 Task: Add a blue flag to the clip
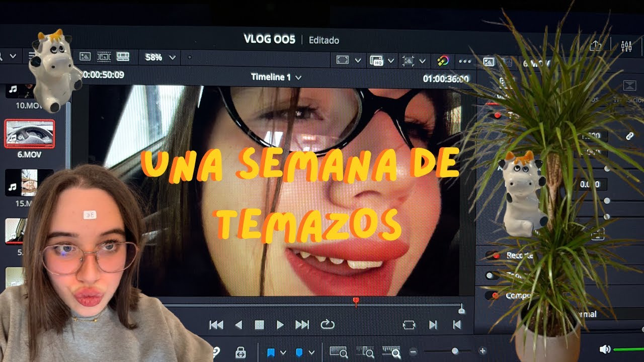pos(271,352)
